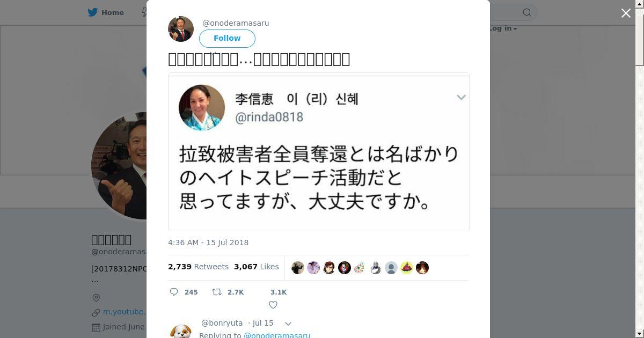Click the reply speech bubble icon
Image resolution: width=644 pixels, height=338 pixels.
(174, 292)
